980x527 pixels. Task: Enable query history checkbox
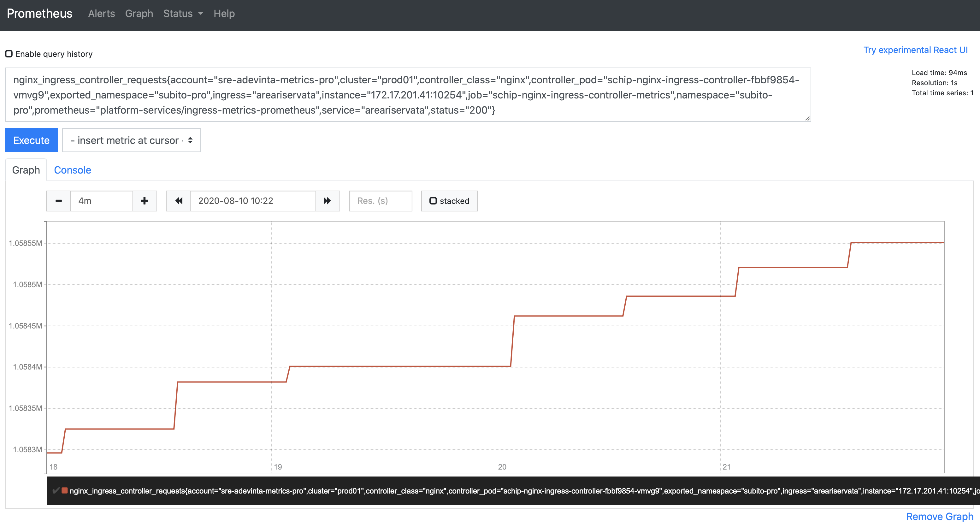(9, 54)
